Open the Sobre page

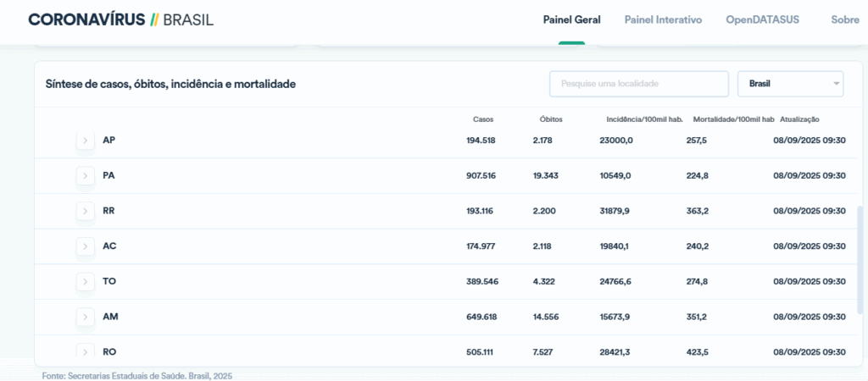(x=844, y=19)
